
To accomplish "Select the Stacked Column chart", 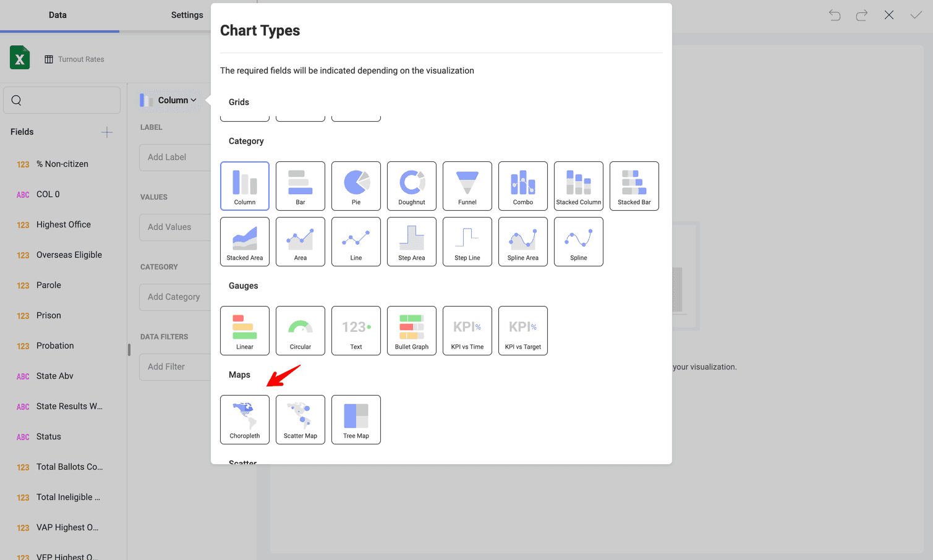I will tap(579, 186).
